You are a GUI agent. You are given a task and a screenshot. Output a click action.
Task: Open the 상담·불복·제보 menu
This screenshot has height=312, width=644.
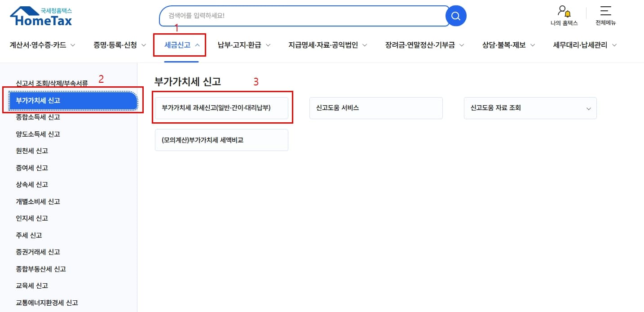point(505,45)
